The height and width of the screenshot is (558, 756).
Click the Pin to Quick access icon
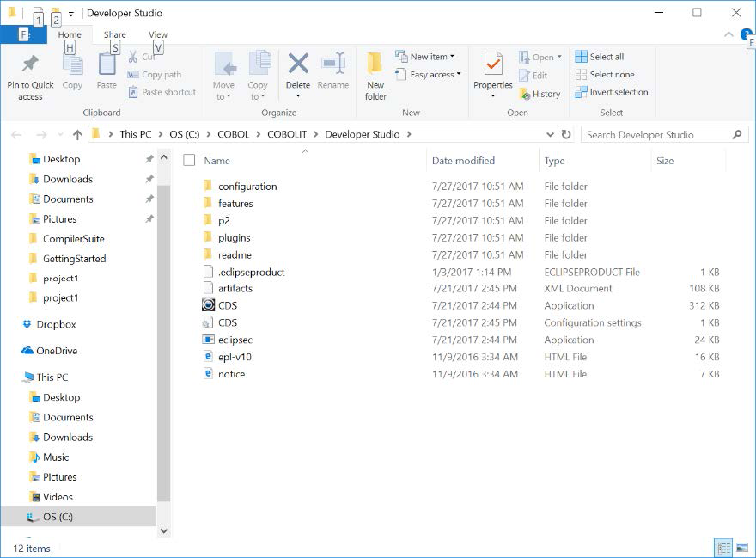(30, 65)
